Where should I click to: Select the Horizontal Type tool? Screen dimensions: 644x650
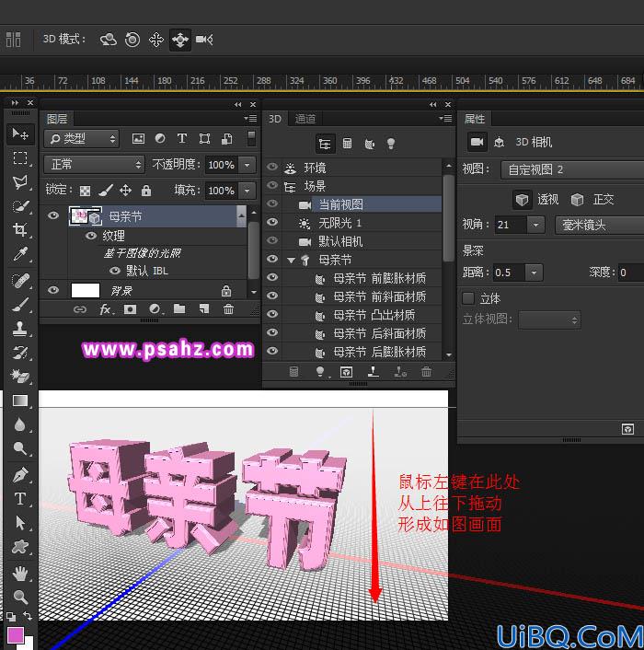(x=20, y=499)
